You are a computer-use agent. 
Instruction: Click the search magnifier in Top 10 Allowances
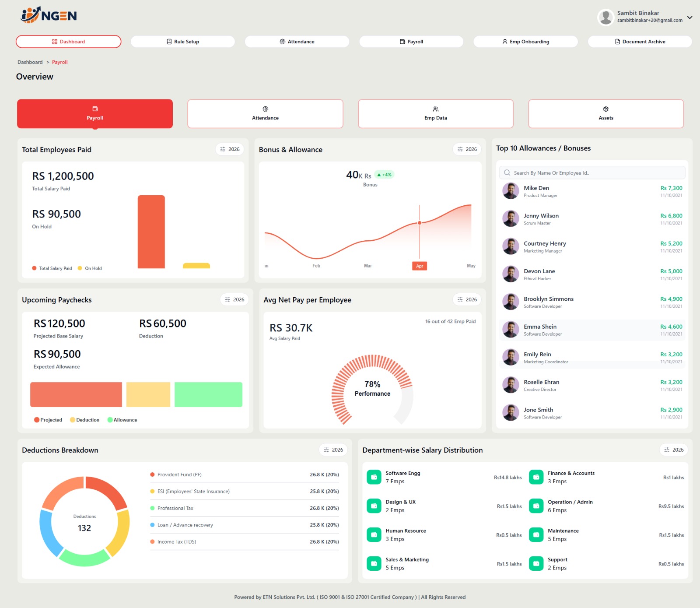point(507,172)
